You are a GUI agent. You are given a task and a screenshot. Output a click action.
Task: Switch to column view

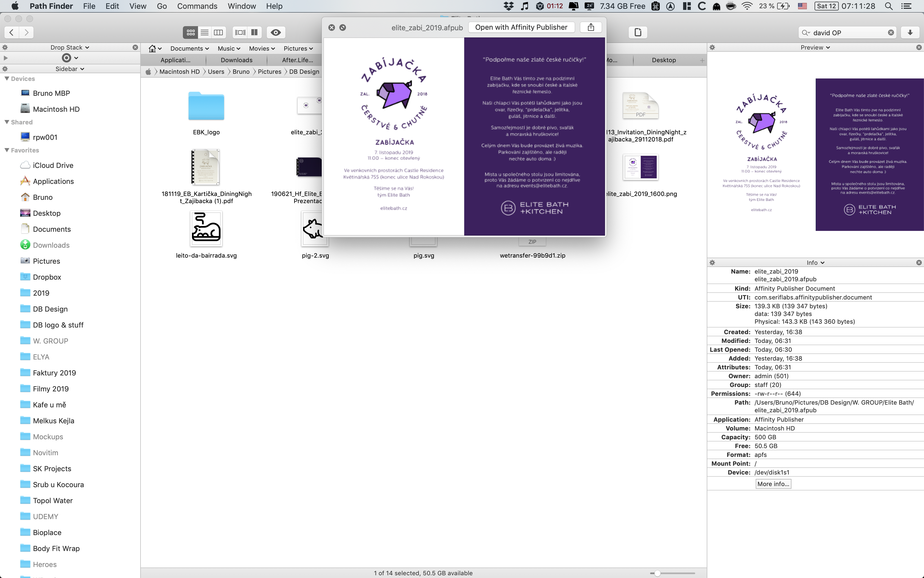click(x=218, y=32)
